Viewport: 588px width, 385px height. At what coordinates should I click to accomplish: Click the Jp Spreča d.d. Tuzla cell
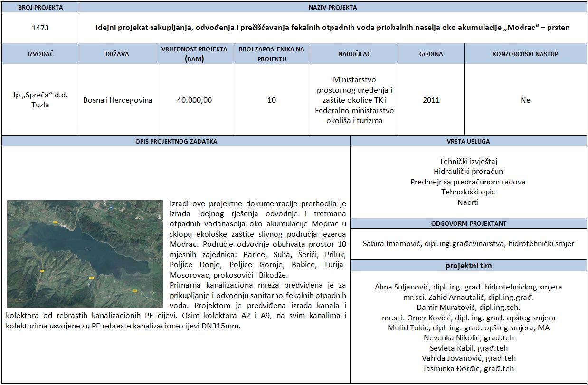40,100
